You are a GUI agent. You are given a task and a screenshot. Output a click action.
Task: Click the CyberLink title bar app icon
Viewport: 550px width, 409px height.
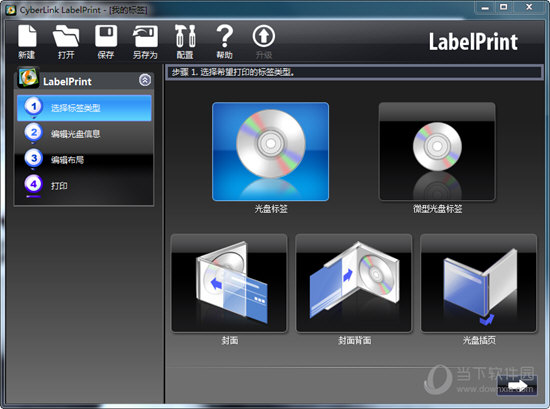tap(11, 9)
